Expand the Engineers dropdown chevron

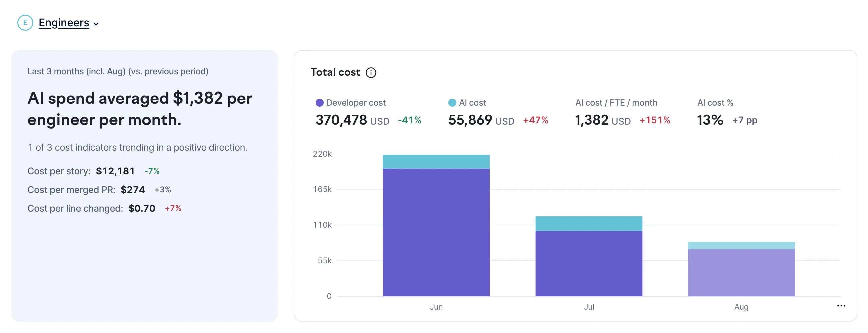point(96,24)
